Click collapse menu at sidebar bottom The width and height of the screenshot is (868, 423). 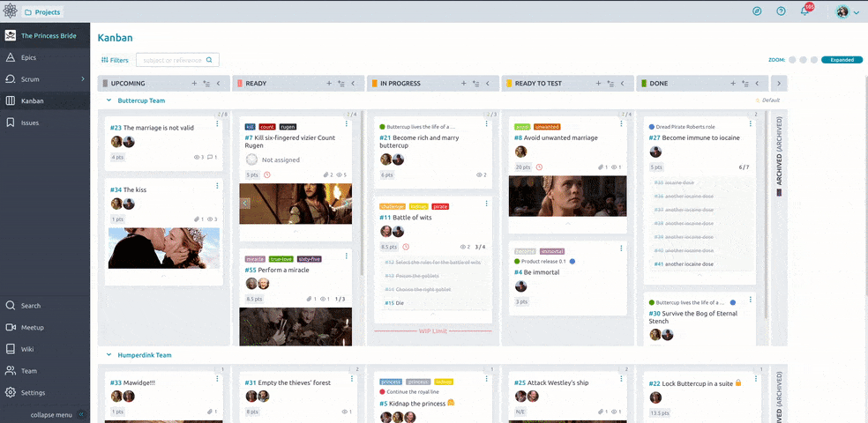pyautogui.click(x=56, y=415)
